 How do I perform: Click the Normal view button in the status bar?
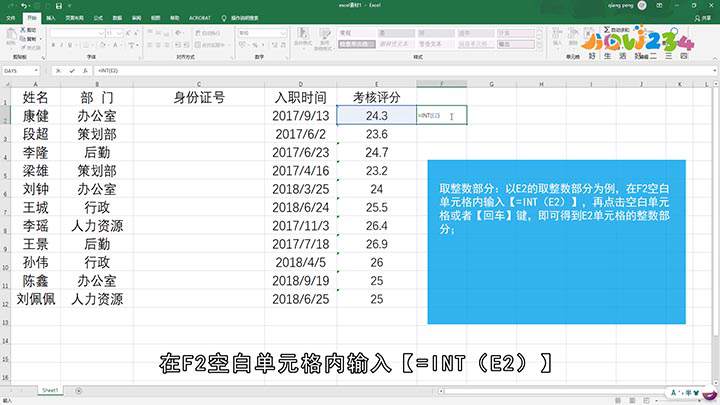click(618, 401)
